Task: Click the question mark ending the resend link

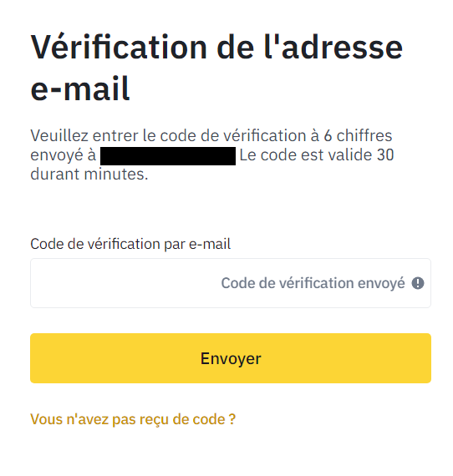Action: point(232,419)
